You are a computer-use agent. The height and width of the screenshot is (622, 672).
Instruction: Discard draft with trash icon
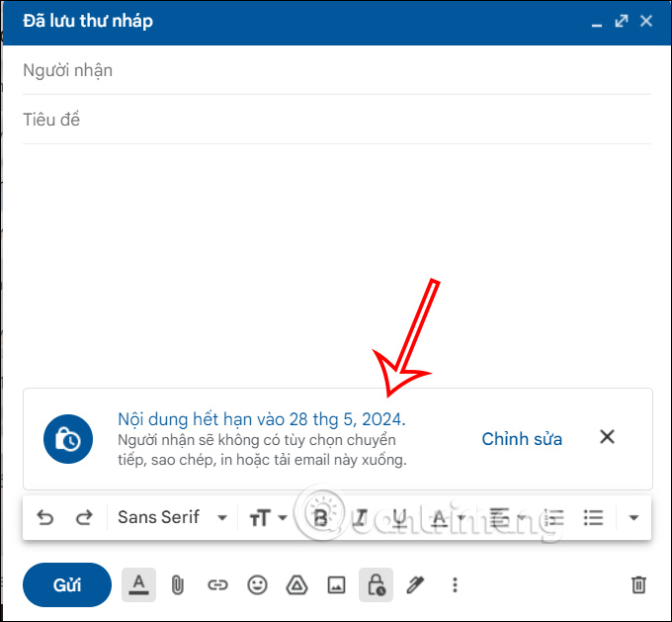[x=638, y=584]
